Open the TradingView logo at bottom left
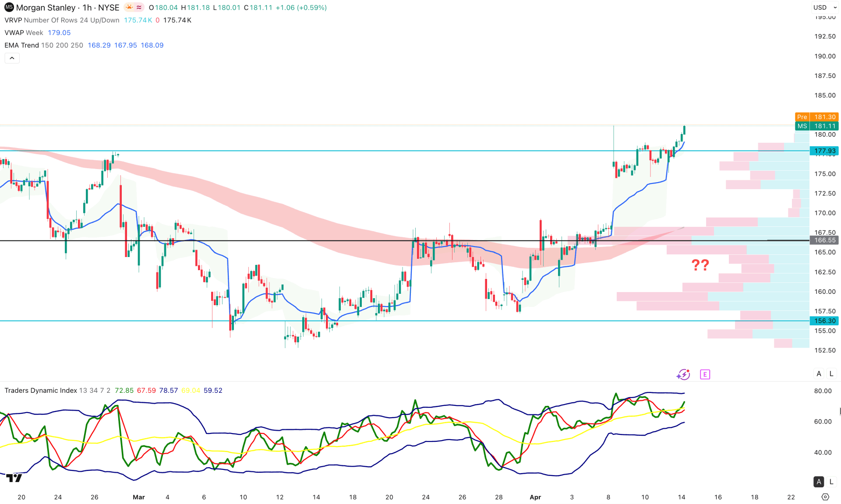The image size is (841, 504). coord(13,478)
